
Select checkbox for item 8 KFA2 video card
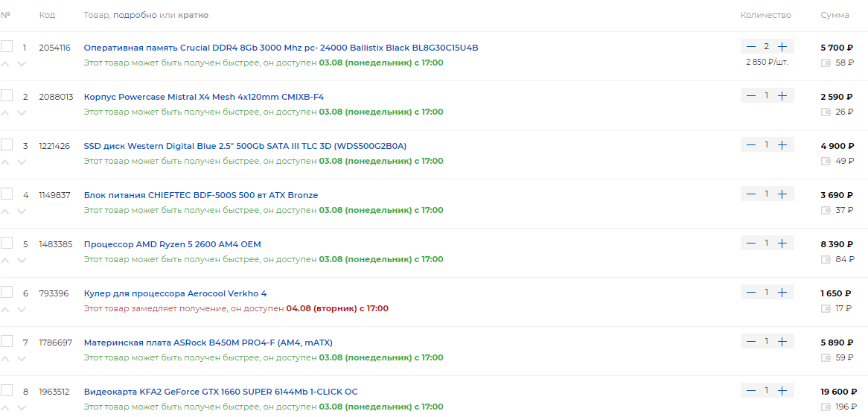point(7,390)
